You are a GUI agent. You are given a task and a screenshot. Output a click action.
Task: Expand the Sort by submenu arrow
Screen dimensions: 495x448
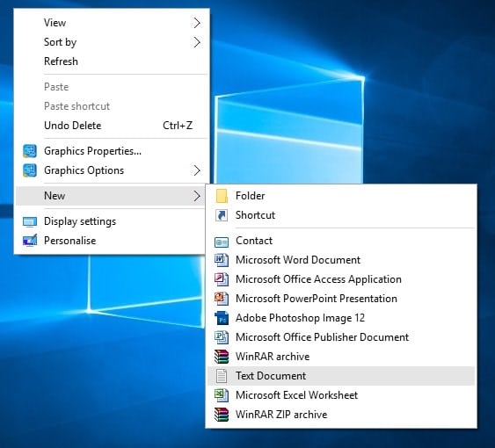197,42
